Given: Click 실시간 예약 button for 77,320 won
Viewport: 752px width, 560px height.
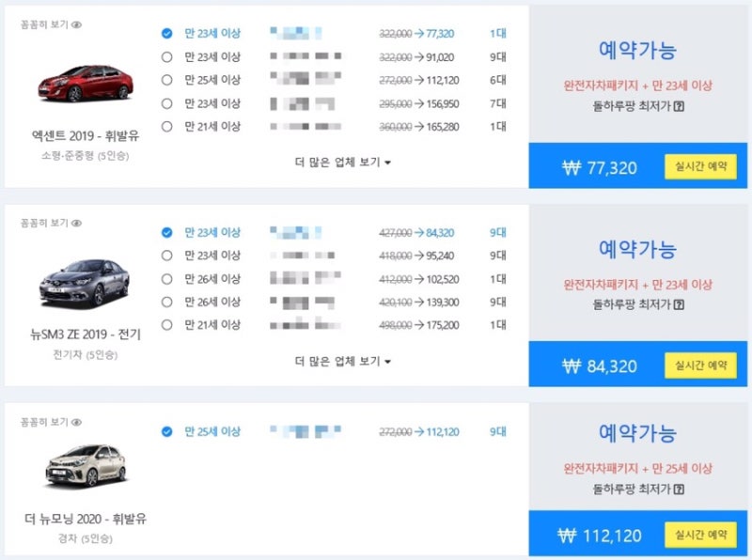Looking at the screenshot, I should pyautogui.click(x=700, y=167).
